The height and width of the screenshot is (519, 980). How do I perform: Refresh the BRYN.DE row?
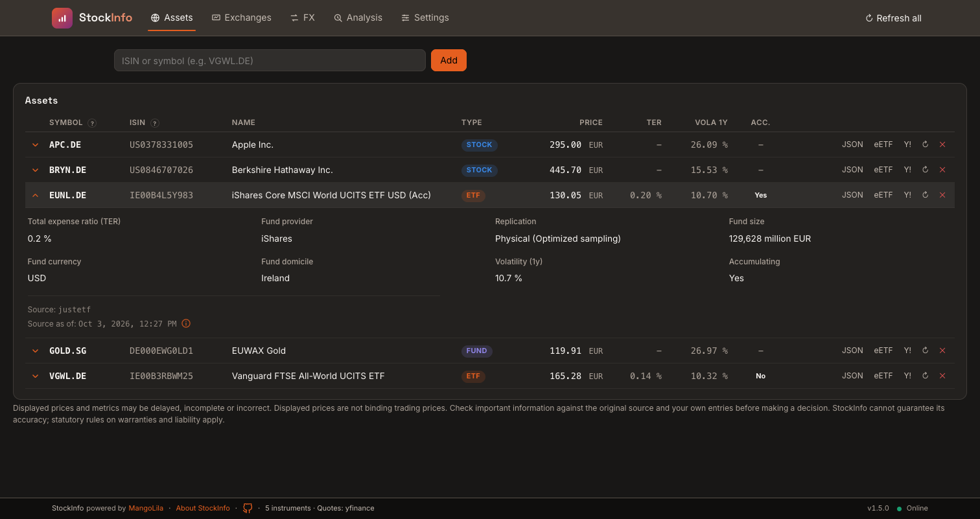click(925, 170)
